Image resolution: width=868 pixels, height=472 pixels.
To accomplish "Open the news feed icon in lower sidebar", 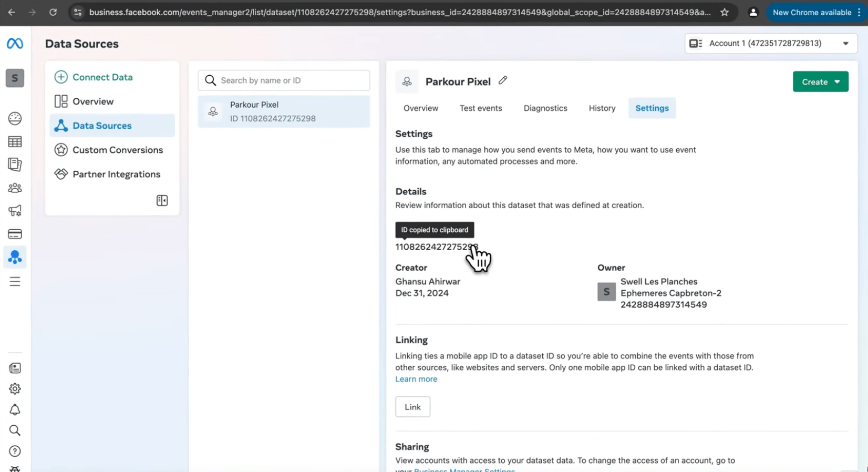I will coord(15,368).
